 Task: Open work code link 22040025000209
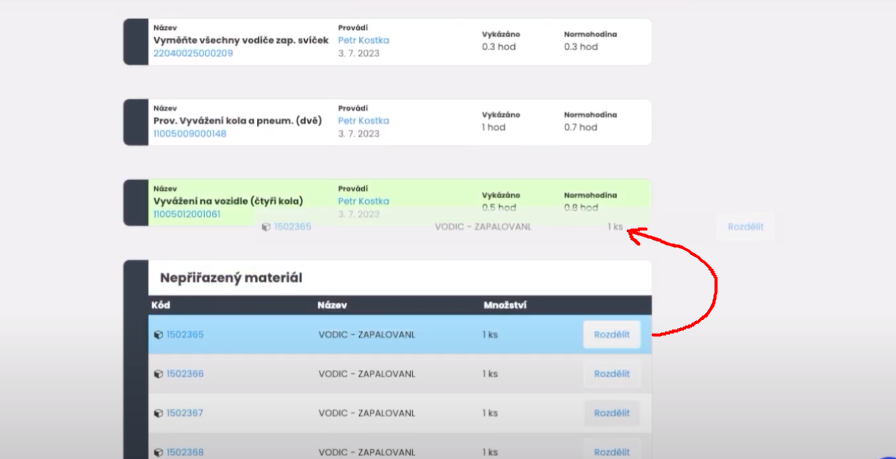tap(193, 53)
